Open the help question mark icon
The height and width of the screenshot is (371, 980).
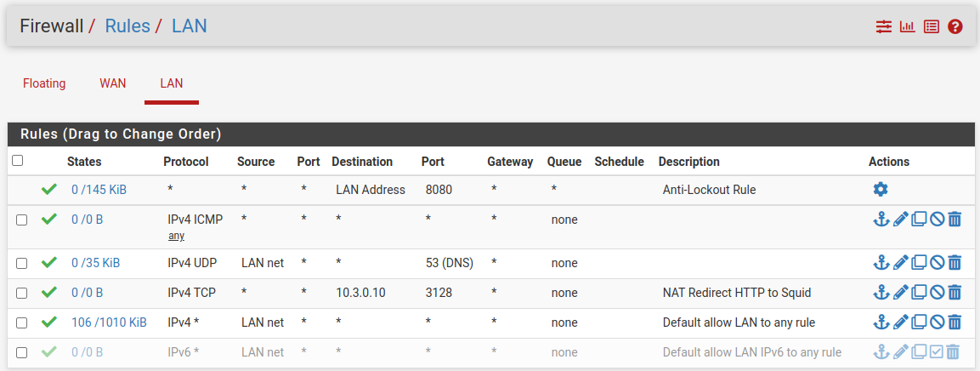pyautogui.click(x=955, y=26)
